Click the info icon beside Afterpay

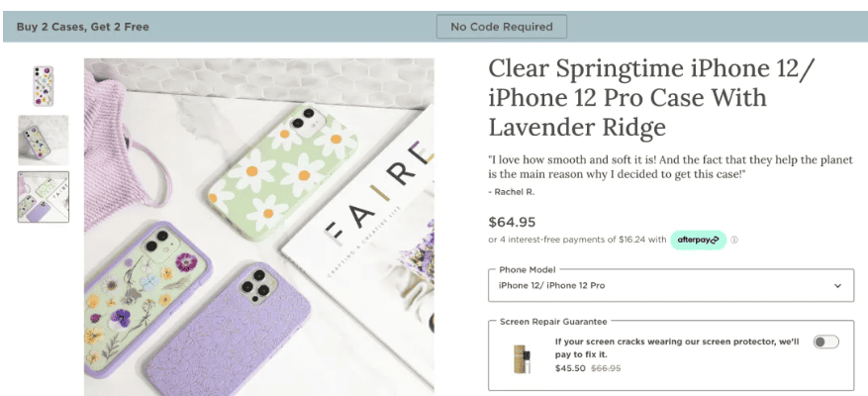point(734,240)
